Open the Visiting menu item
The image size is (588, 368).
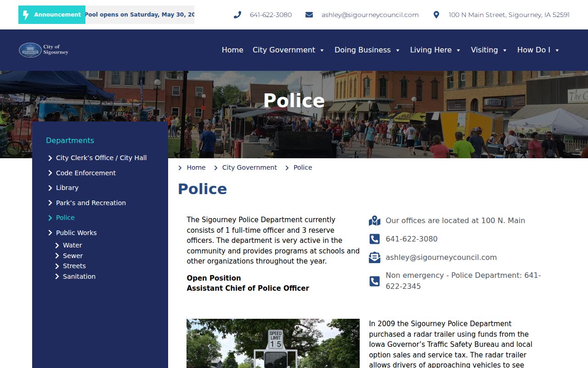click(x=484, y=50)
